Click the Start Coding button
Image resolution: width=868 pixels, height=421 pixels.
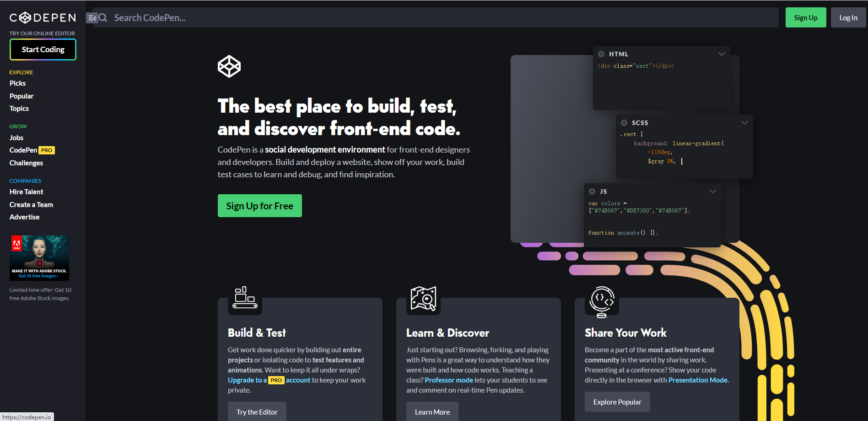pyautogui.click(x=43, y=49)
